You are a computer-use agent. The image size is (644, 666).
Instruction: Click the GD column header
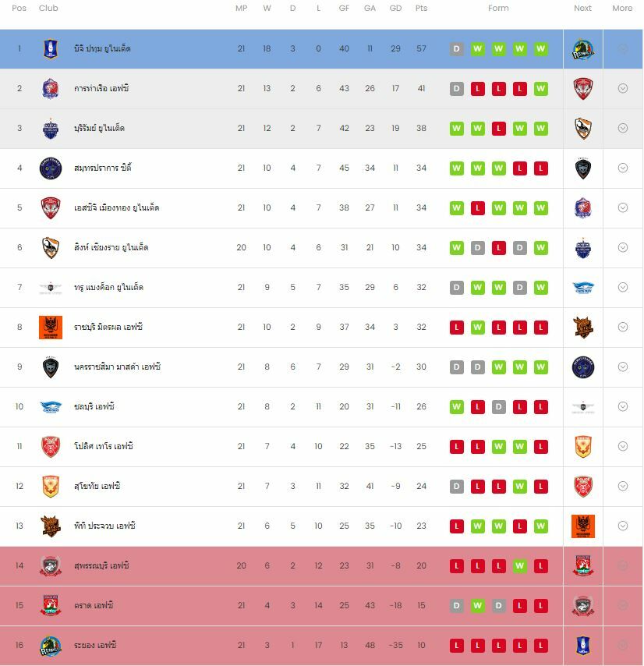click(x=396, y=9)
